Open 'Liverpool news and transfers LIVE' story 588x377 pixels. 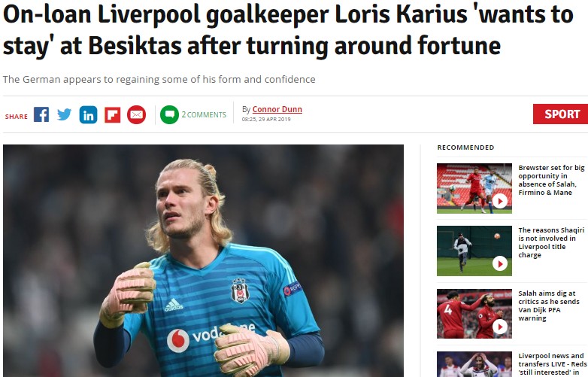click(553, 364)
